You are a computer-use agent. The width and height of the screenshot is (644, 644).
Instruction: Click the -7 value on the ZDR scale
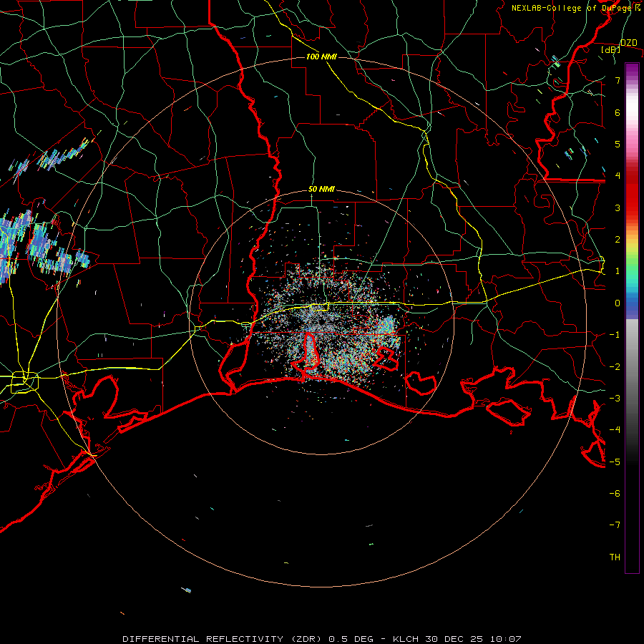tap(615, 525)
